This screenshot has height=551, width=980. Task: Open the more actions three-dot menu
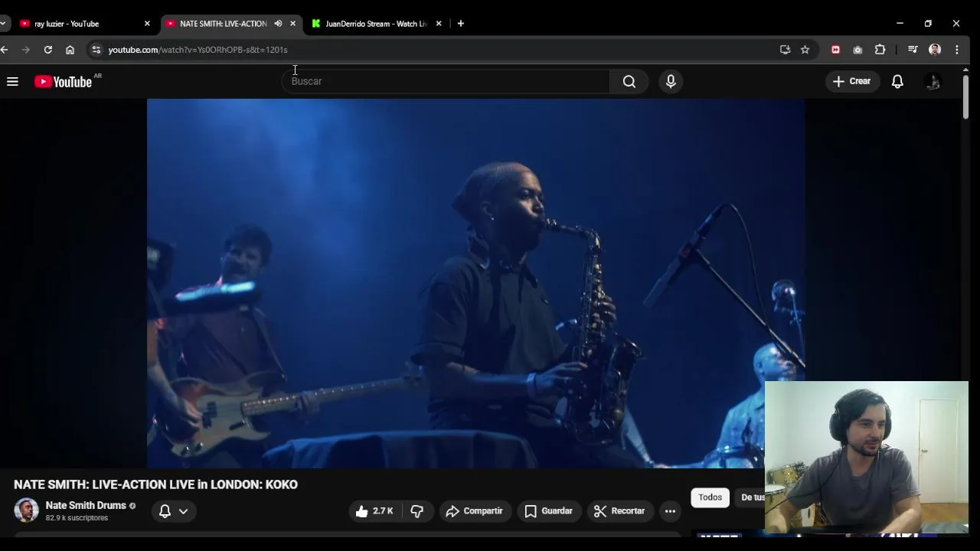click(670, 510)
